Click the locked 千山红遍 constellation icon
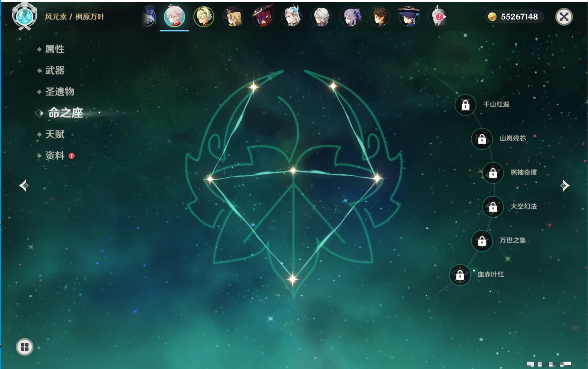This screenshot has width=588, height=369. [x=465, y=105]
